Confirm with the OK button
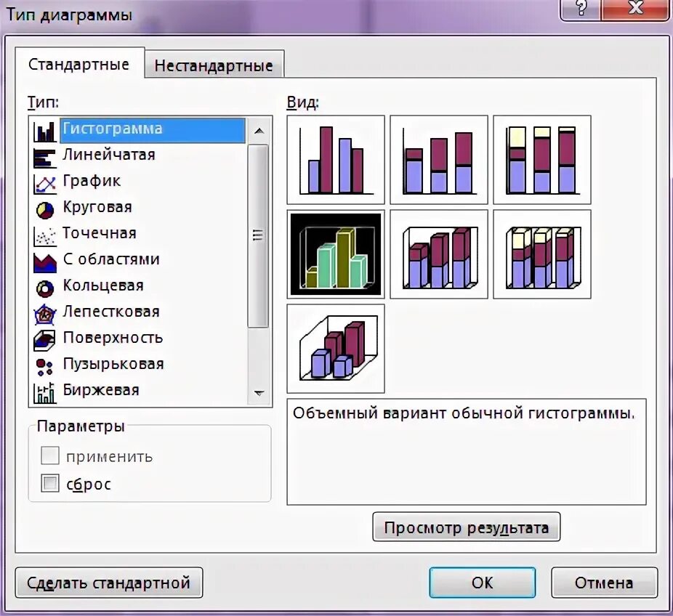Image resolution: width=673 pixels, height=616 pixels. pyautogui.click(x=483, y=583)
